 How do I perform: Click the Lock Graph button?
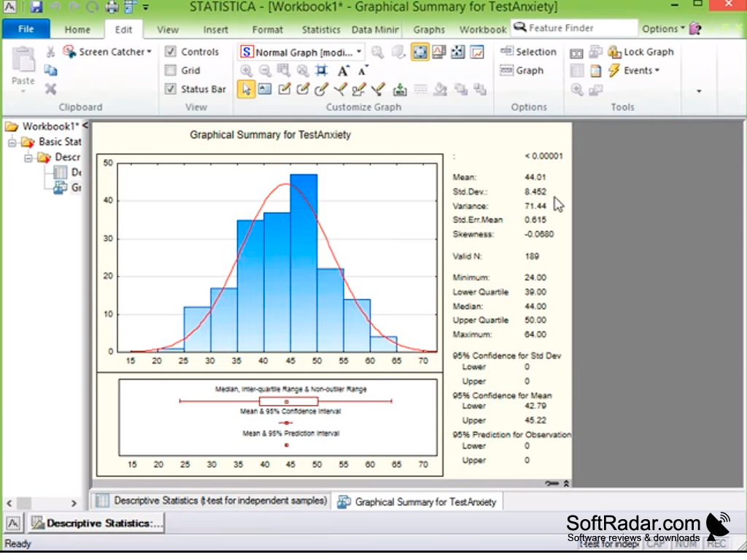click(640, 52)
